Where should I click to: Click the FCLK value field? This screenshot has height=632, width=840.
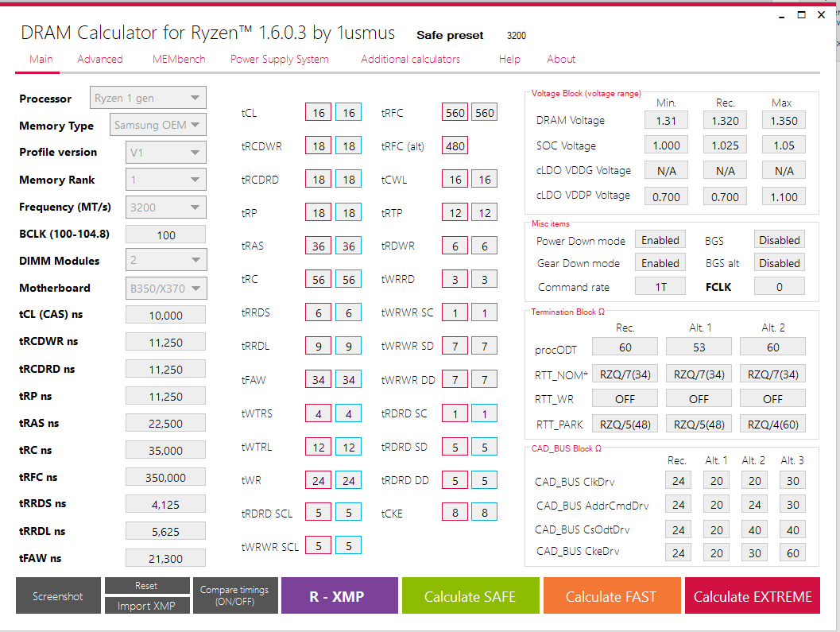[780, 286]
